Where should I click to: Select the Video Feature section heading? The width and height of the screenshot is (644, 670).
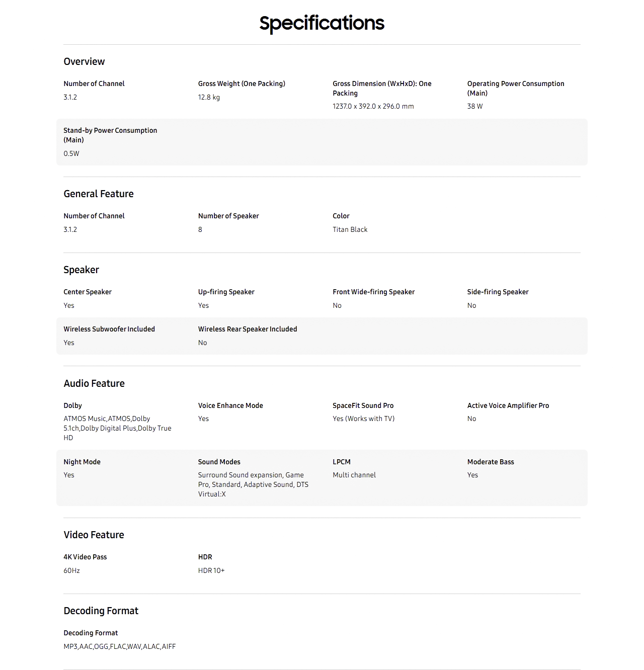(x=94, y=535)
